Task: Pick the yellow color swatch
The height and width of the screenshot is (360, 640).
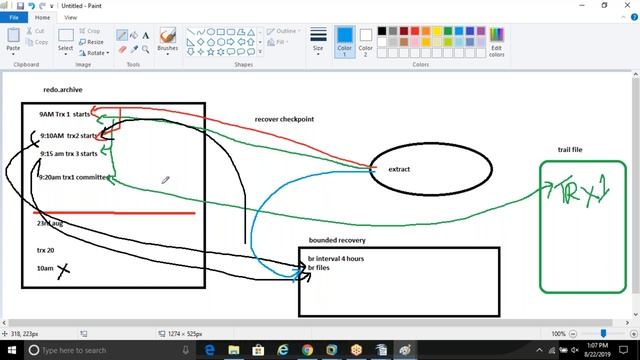Action: tap(437, 31)
